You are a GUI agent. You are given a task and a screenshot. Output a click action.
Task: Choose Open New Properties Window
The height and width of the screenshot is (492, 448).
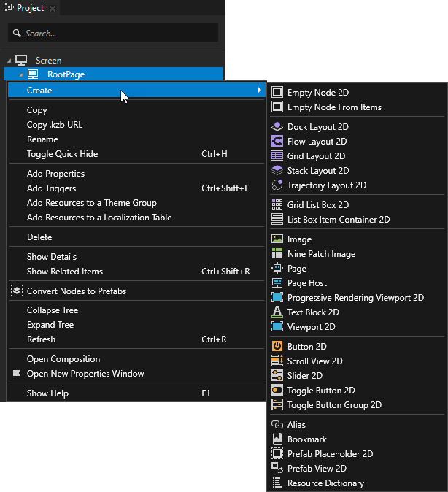tap(85, 374)
